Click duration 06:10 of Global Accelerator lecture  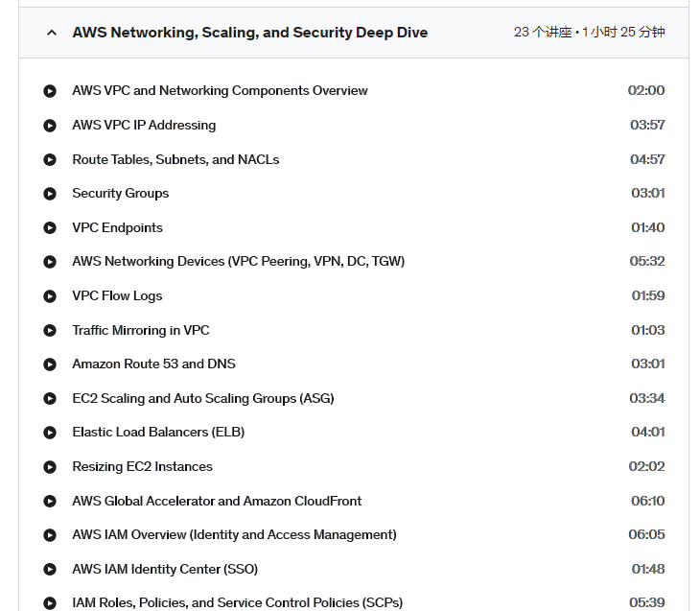tap(648, 501)
